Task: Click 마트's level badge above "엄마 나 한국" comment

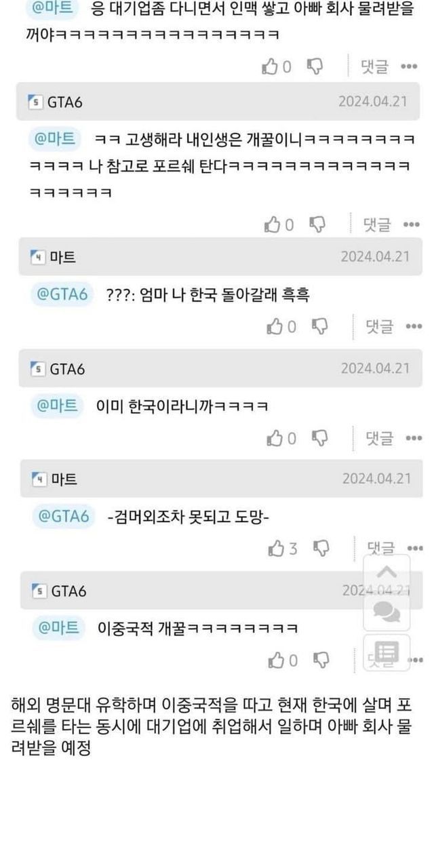Action: pyautogui.click(x=39, y=257)
